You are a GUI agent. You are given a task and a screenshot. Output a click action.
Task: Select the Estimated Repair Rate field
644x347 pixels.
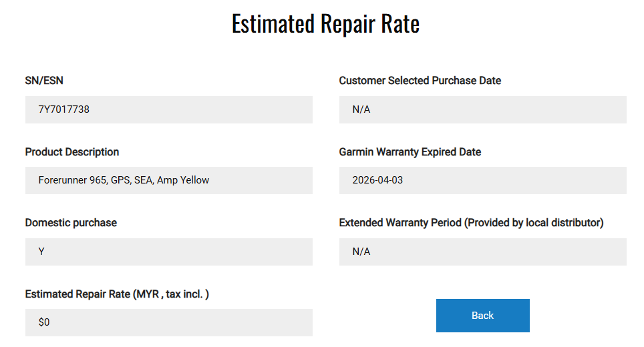pyautogui.click(x=169, y=322)
